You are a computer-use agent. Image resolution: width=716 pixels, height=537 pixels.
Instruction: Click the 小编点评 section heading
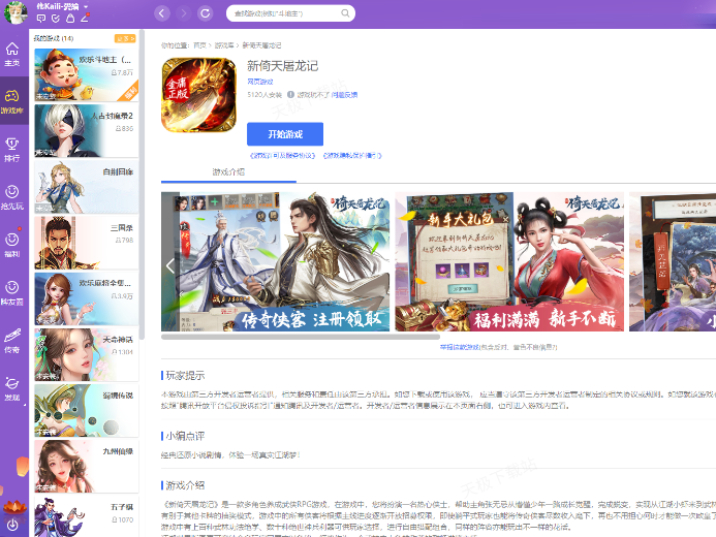tap(185, 436)
